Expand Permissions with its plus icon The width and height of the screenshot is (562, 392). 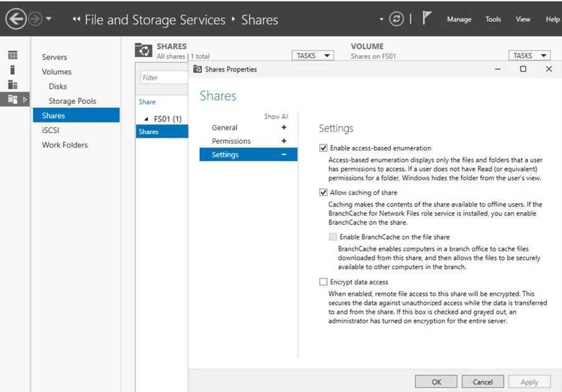[284, 141]
